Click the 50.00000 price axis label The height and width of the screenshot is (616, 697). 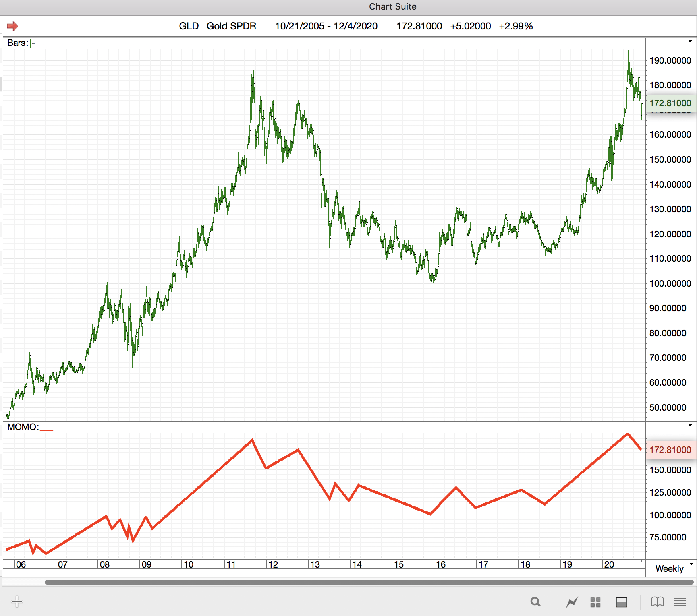pos(668,407)
